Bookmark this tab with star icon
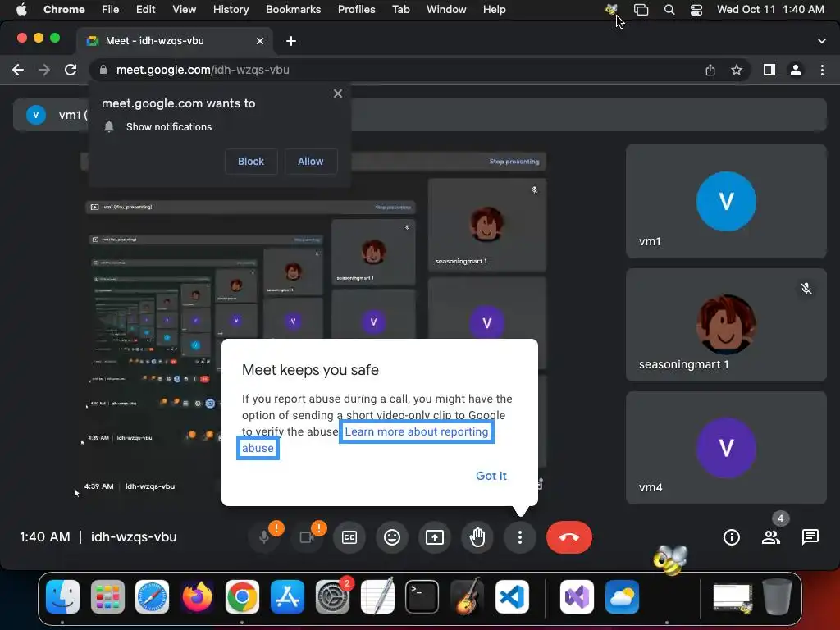Screen dimensions: 840x630 737,70
